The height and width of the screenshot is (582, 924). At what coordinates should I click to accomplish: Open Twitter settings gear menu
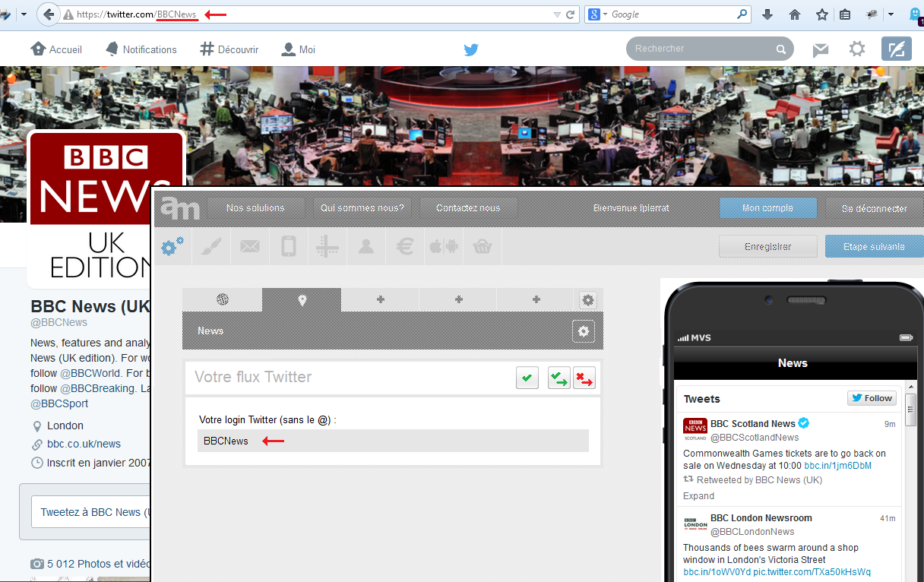[x=857, y=49]
